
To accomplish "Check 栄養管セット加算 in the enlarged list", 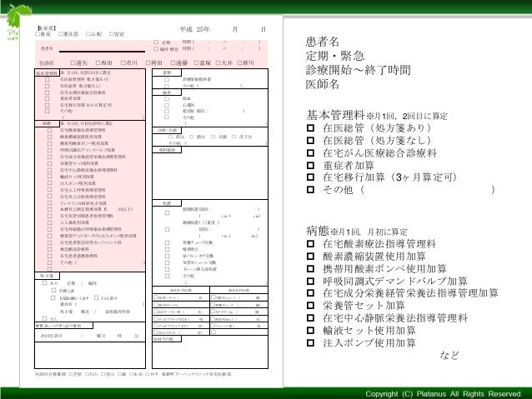I will 310,306.
